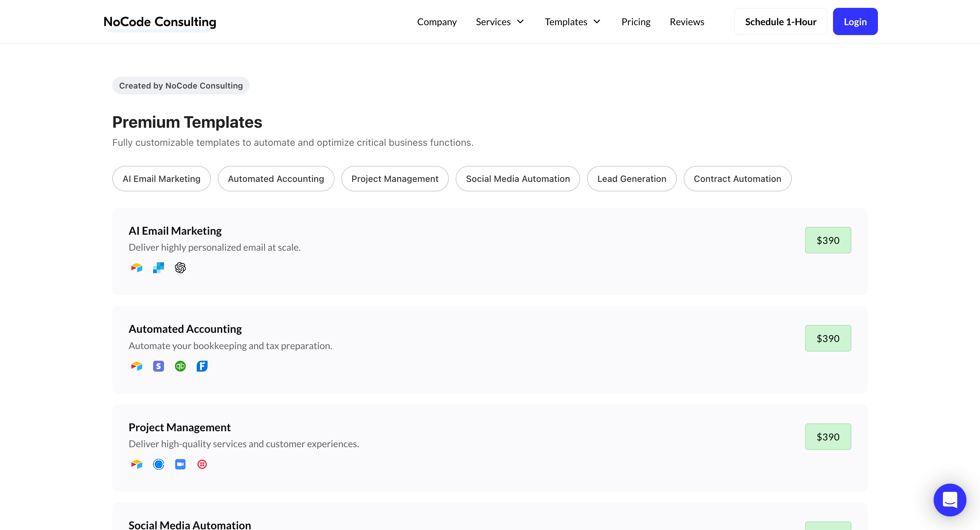This screenshot has height=530, width=980.
Task: Click the blue FreshBooks F icon
Action: (202, 366)
